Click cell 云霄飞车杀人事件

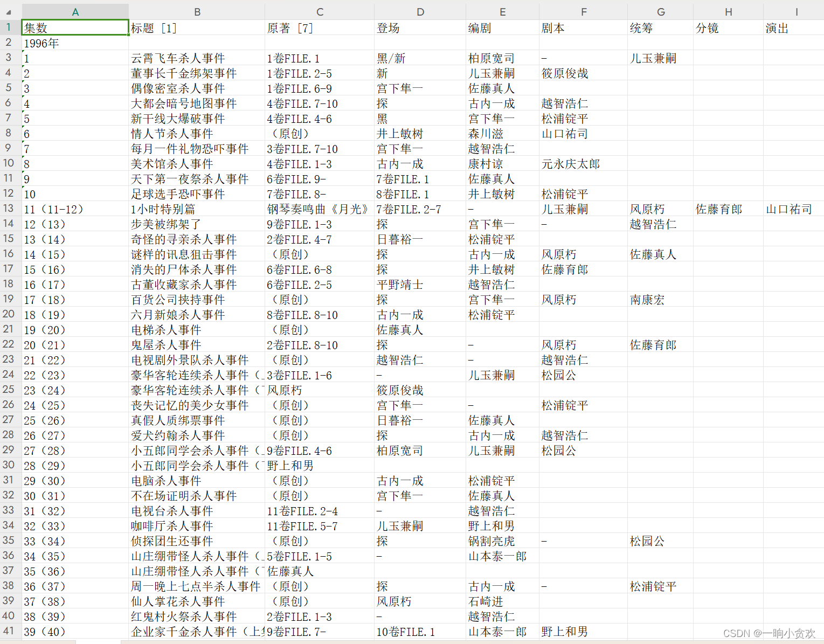[x=197, y=58]
